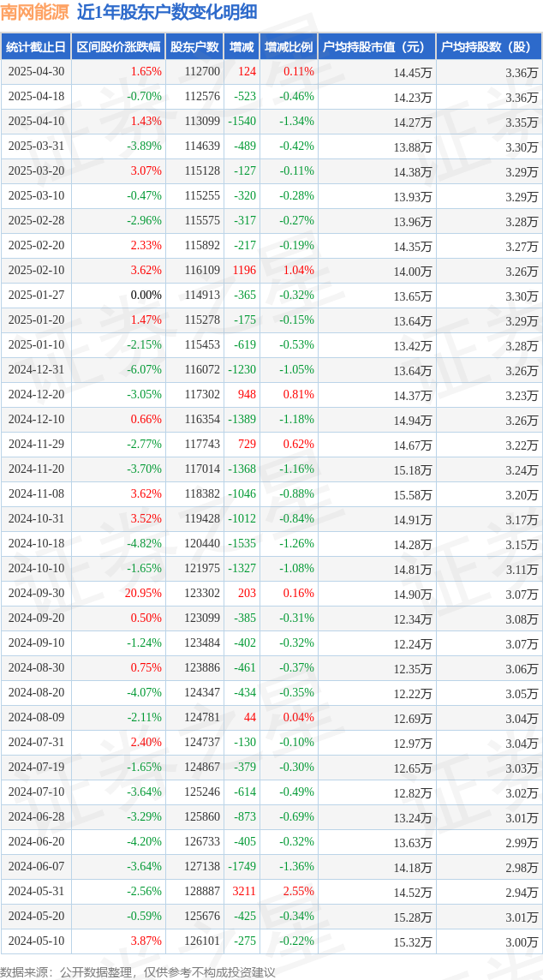Viewport: 543px width, 980px height.
Task: Select the 2025-04-30 date cell
Action: click(x=36, y=72)
